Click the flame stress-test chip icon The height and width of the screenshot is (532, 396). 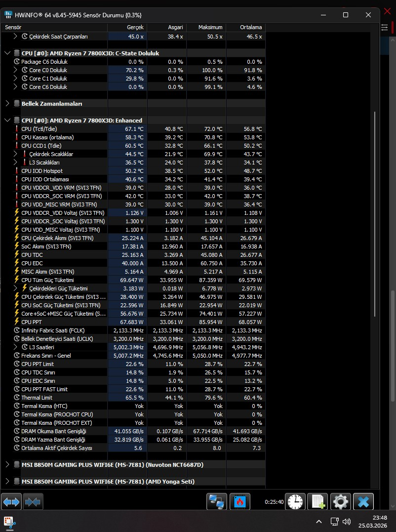click(239, 501)
